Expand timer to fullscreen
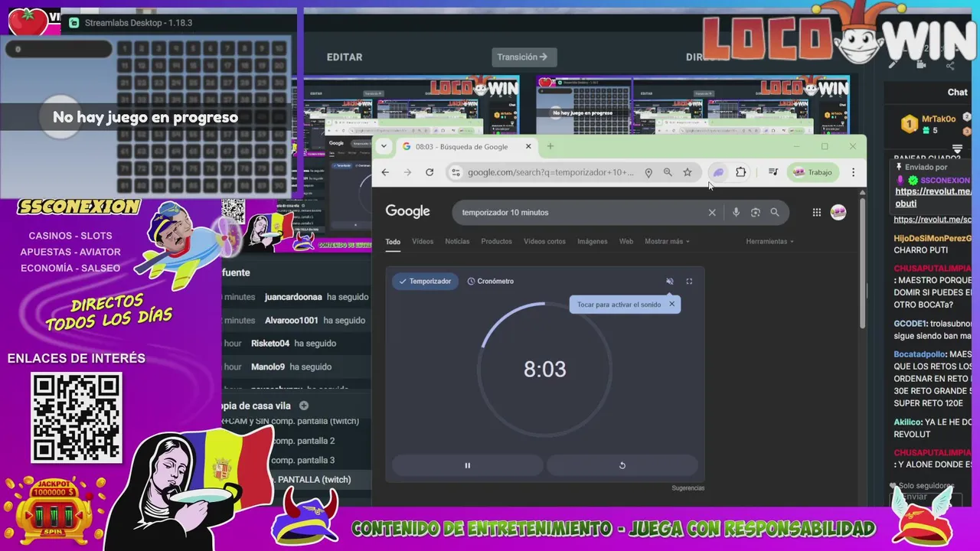The image size is (980, 551). pos(689,281)
